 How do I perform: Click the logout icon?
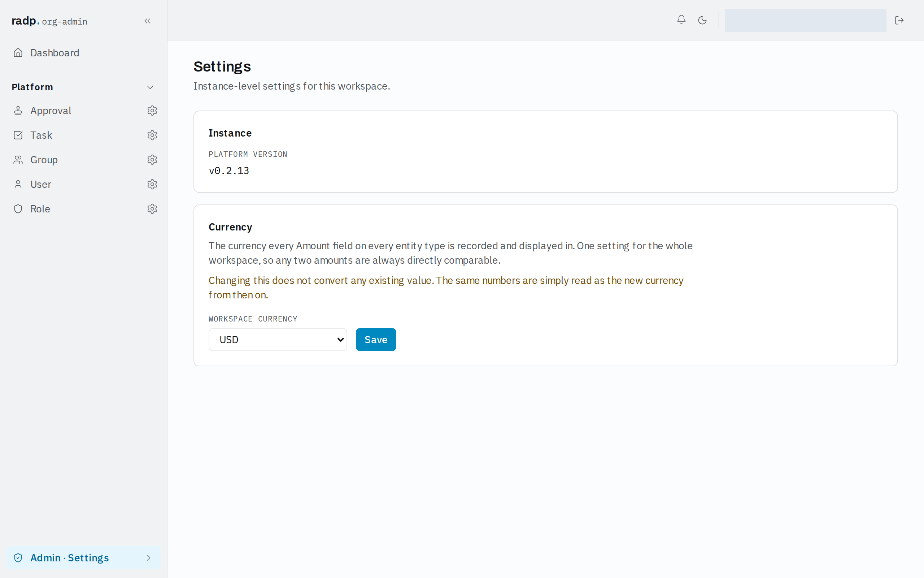click(899, 20)
